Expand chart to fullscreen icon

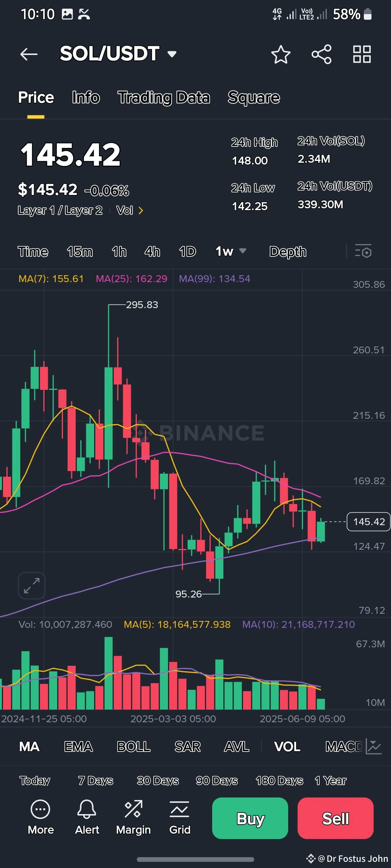click(x=32, y=586)
